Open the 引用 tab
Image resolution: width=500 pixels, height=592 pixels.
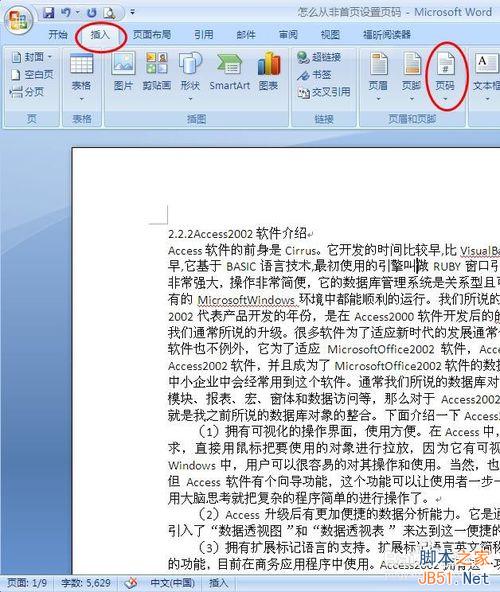pos(204,35)
